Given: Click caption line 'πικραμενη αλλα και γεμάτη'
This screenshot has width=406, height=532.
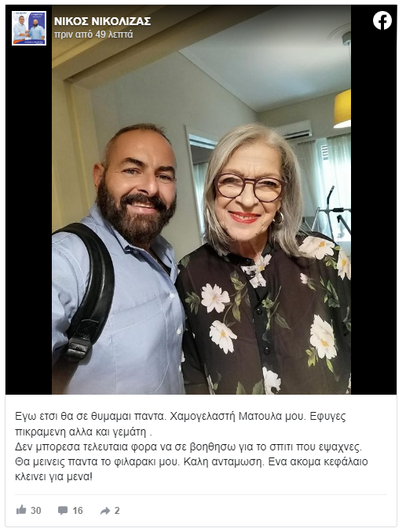Looking at the screenshot, I should click(83, 432).
